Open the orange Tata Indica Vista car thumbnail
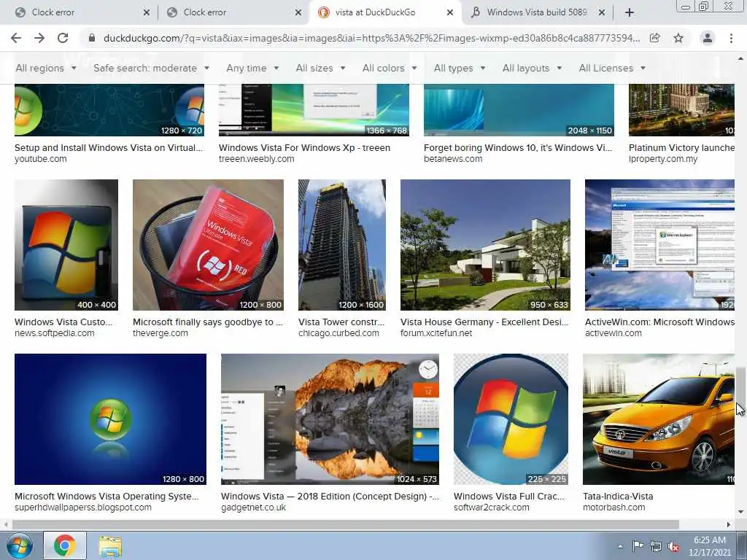Viewport: 747px width, 560px height. [659, 419]
